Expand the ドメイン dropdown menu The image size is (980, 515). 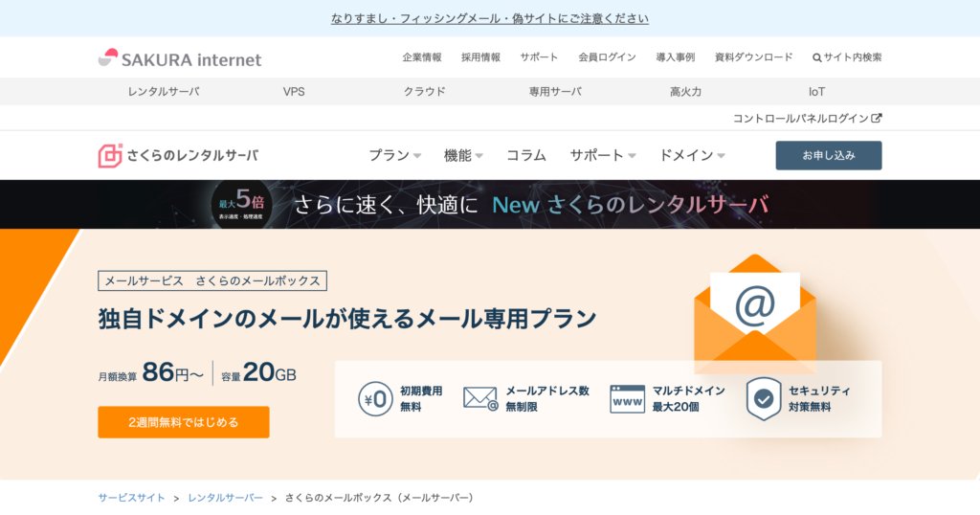[692, 155]
